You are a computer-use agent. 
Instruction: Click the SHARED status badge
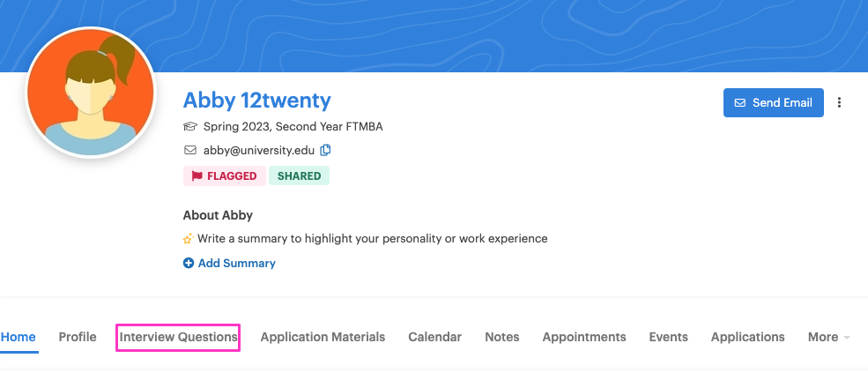pos(299,175)
